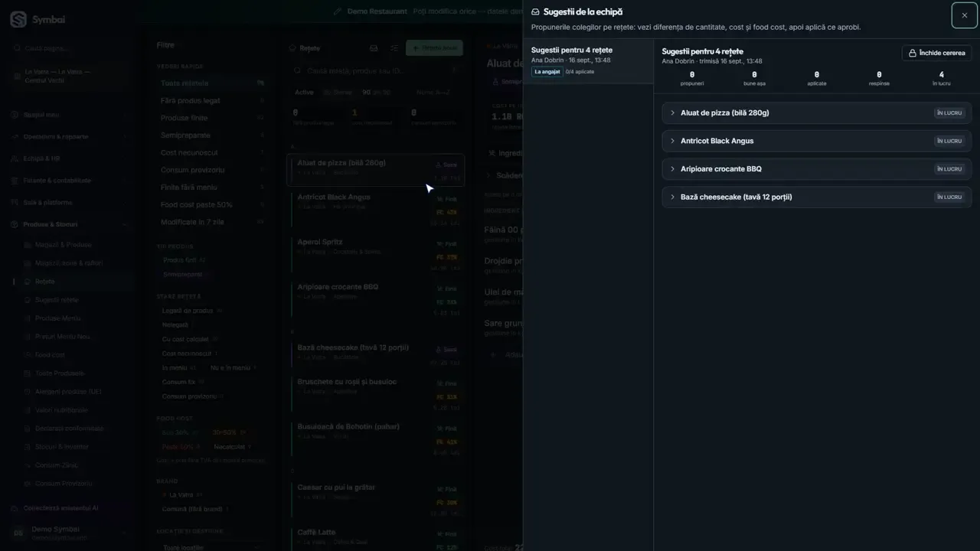
Task: Click the Închide cererea button
Action: pos(936,53)
